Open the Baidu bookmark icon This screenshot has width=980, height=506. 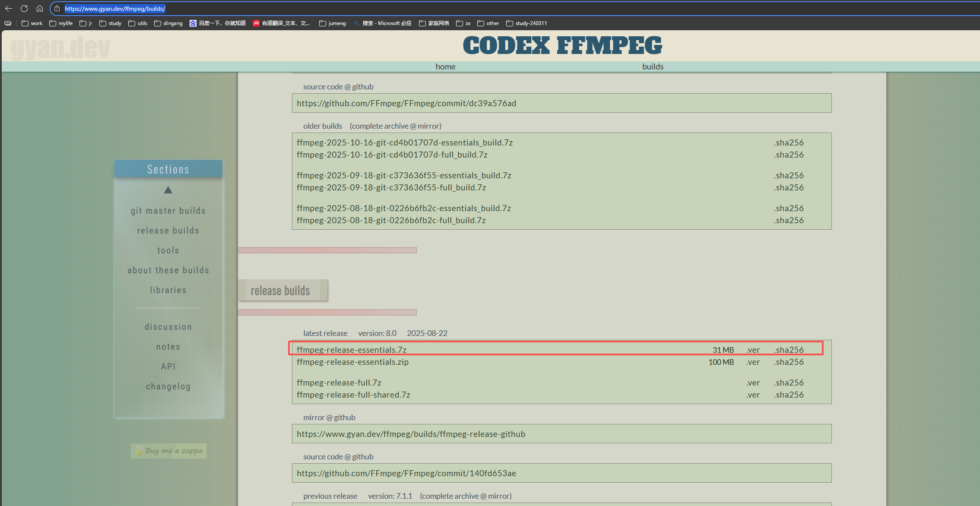pos(193,23)
